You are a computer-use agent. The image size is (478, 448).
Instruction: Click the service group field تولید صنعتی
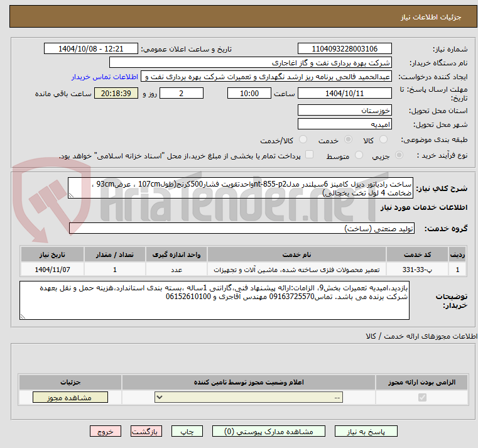tap(242, 229)
